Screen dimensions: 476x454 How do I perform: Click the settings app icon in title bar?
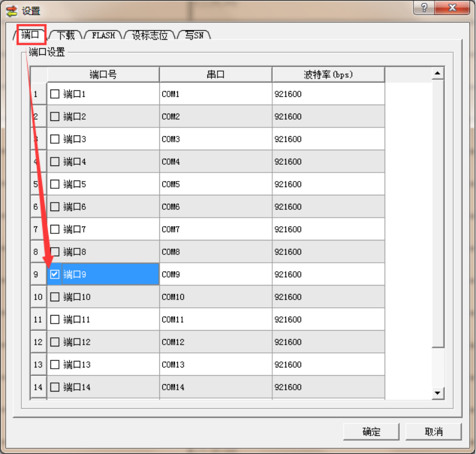click(x=11, y=10)
